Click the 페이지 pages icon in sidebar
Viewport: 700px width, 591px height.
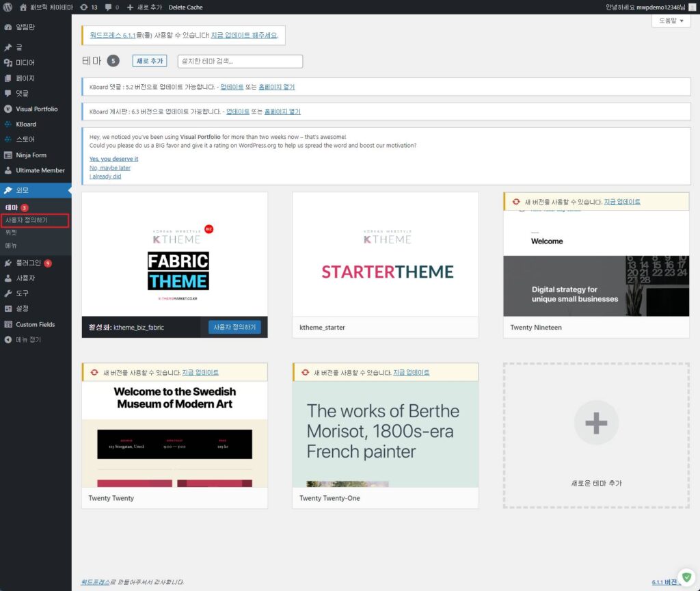pos(8,78)
